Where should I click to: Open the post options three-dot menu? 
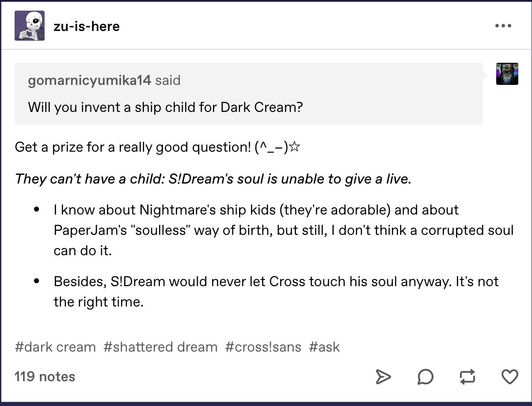pyautogui.click(x=503, y=26)
